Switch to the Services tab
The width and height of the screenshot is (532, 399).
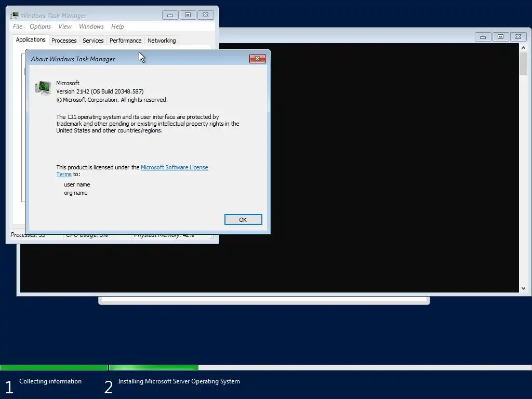[x=93, y=41]
